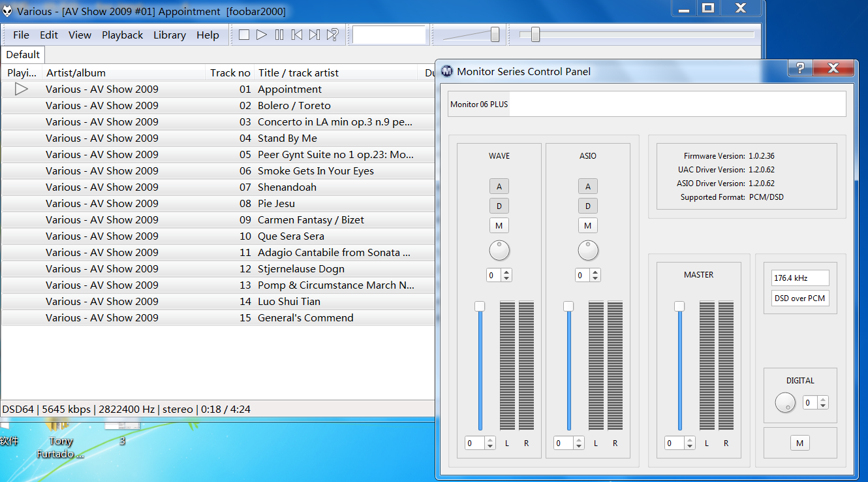868x482 pixels.
Task: Toggle the WAVE channel M mute button
Action: (499, 225)
